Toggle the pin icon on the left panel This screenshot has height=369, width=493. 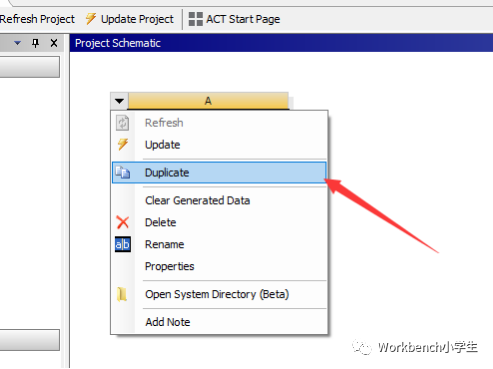35,43
